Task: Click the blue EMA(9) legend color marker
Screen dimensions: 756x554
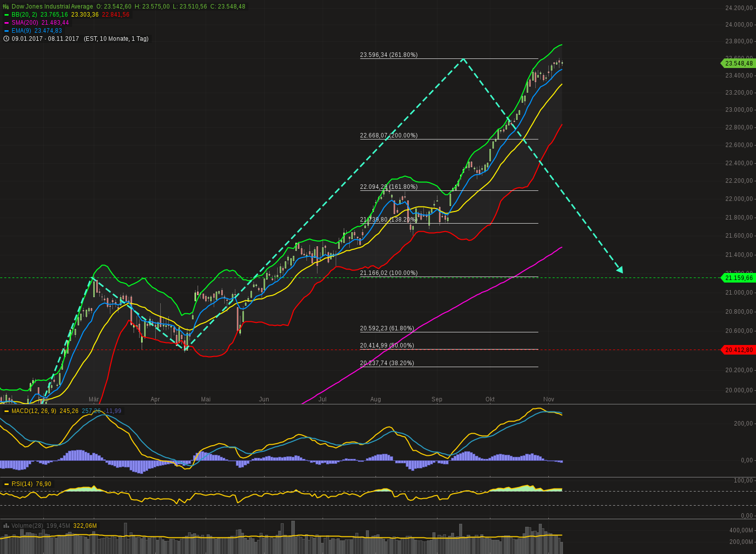Action: 7,31
